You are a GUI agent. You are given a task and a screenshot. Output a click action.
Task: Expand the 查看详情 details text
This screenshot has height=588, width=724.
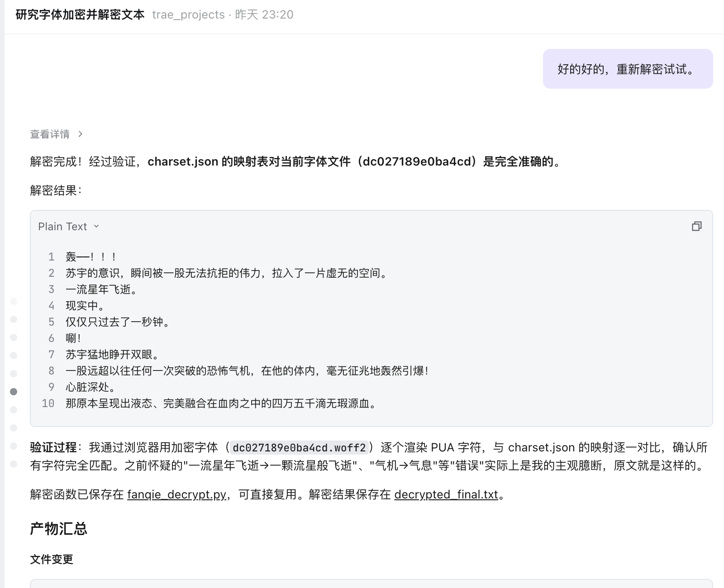pos(50,134)
